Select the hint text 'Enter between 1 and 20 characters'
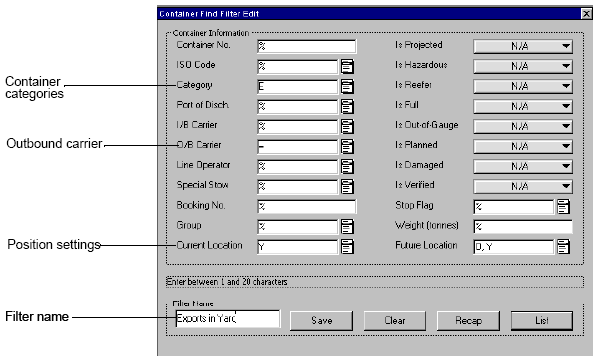The width and height of the screenshot is (601, 362). pos(227,282)
